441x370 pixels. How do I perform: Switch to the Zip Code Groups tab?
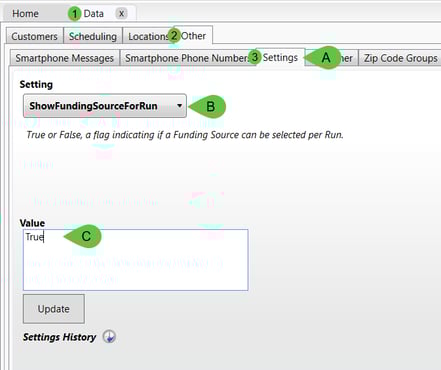coord(400,58)
